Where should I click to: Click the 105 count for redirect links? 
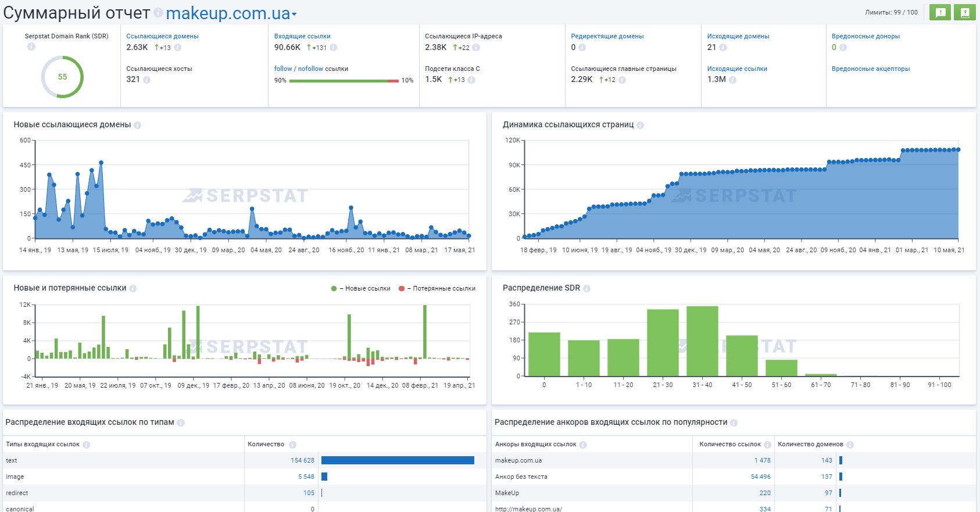pos(309,493)
